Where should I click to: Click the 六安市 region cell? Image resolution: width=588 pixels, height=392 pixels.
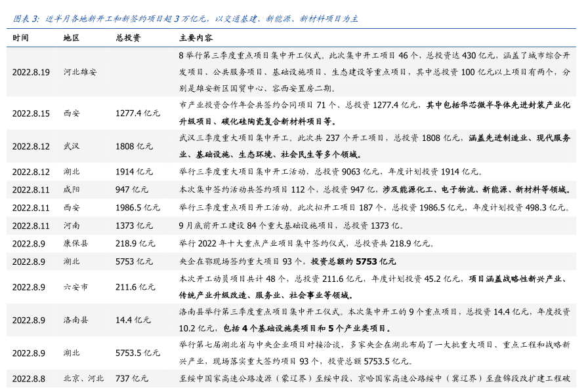[x=75, y=287]
